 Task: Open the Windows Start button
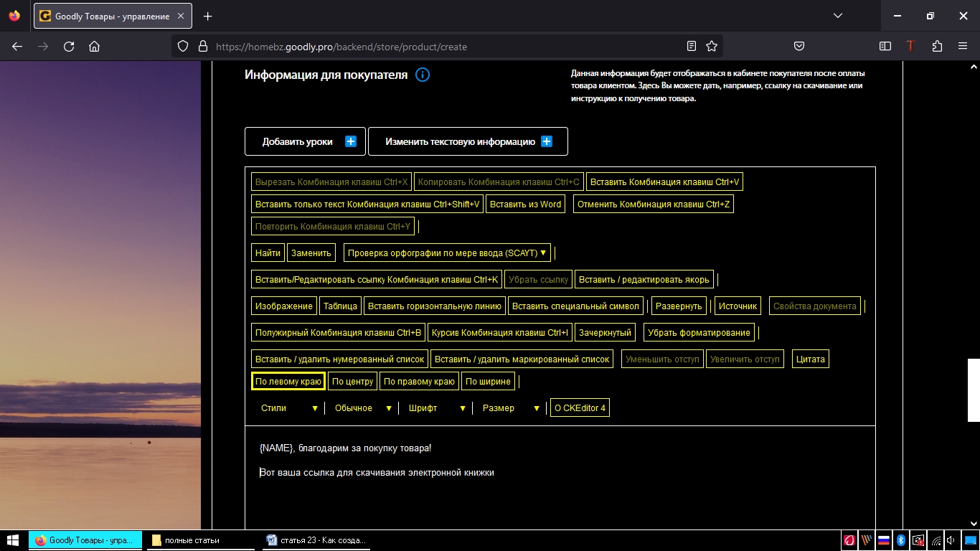(14, 540)
